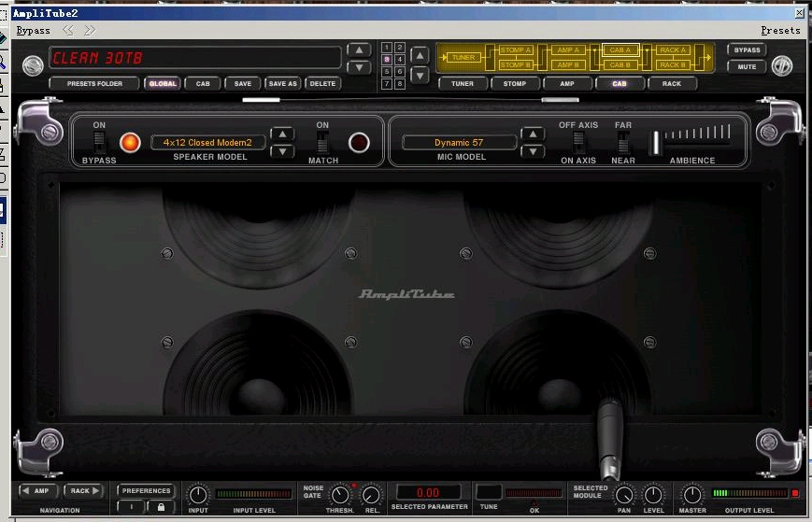Click the round knob icon left of preset display
The height and width of the screenshot is (522, 812).
pos(33,65)
